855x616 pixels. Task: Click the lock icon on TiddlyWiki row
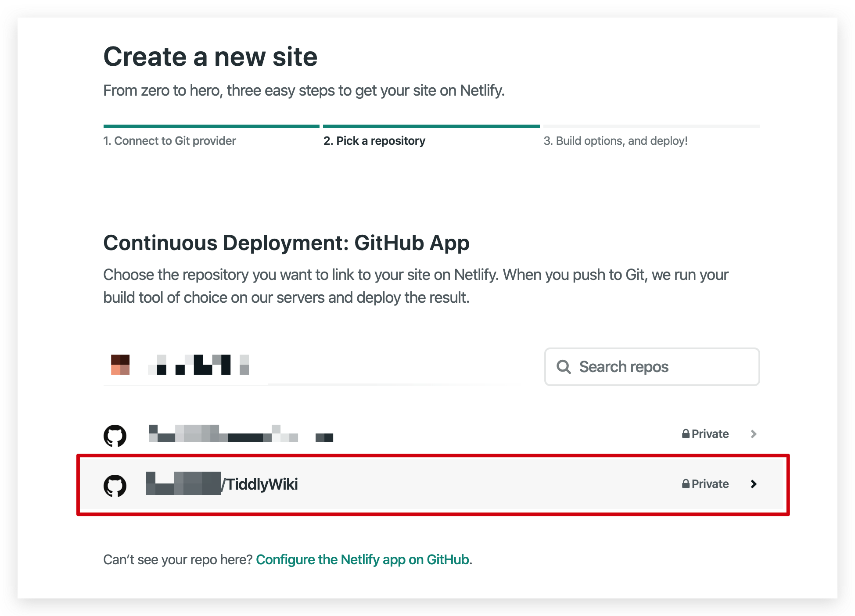tap(686, 483)
